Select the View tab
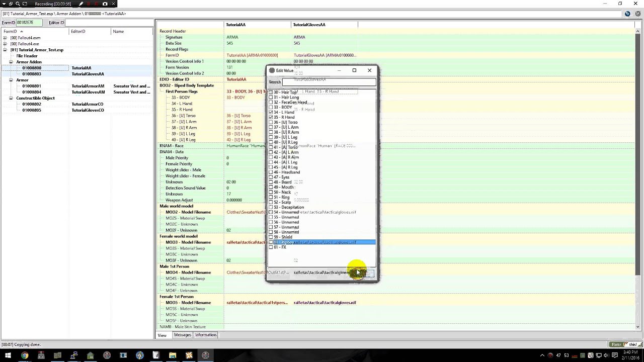The height and width of the screenshot is (362, 644). pos(162,335)
